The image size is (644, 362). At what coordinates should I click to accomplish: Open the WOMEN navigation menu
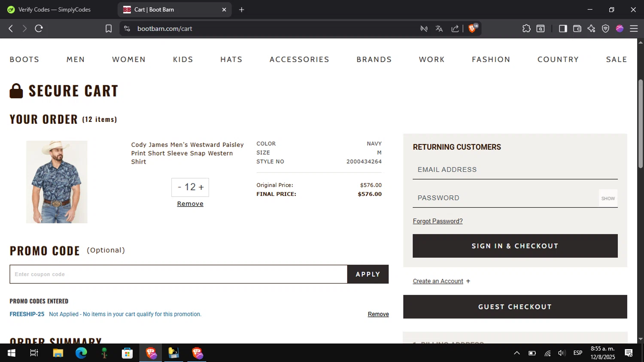[x=129, y=59]
